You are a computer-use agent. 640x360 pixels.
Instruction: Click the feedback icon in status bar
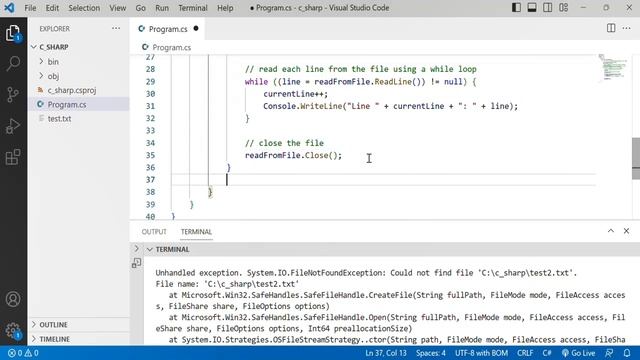click(x=609, y=353)
